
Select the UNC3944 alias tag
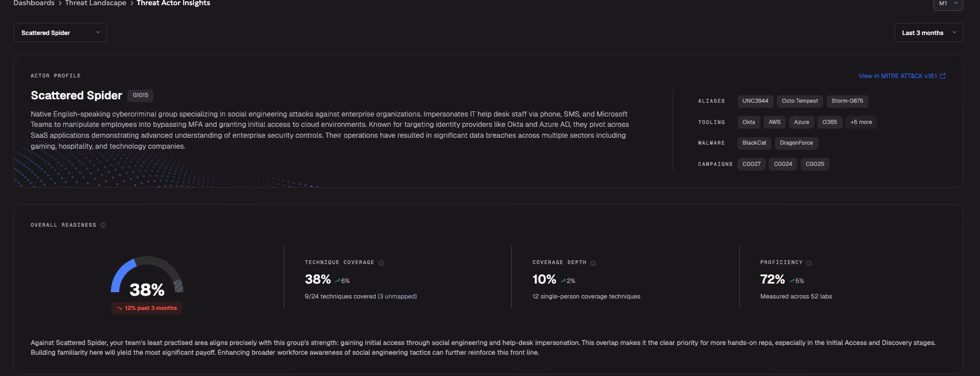[x=755, y=101]
